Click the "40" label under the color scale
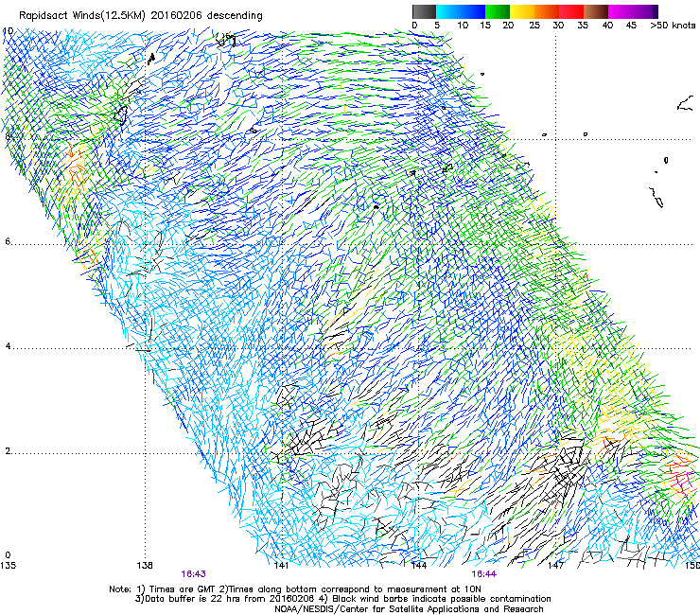Viewport: 700px width, 615px height. pyautogui.click(x=607, y=25)
